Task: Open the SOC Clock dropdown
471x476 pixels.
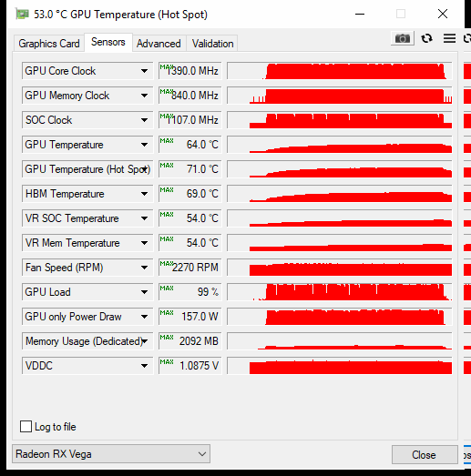Action: point(144,120)
